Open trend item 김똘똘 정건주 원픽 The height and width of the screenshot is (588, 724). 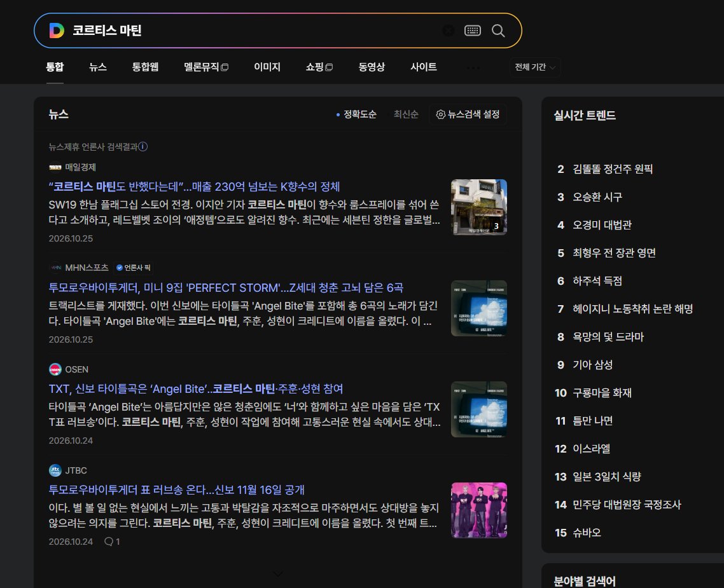[x=613, y=169]
